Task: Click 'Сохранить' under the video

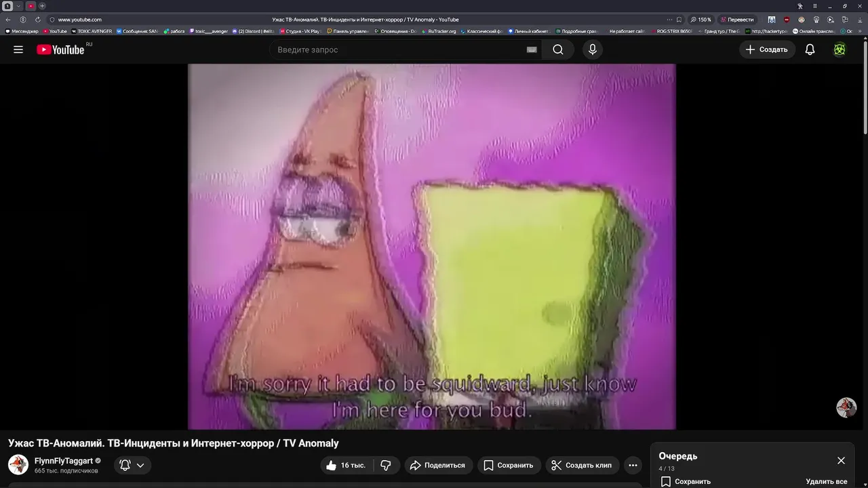Action: click(509, 465)
